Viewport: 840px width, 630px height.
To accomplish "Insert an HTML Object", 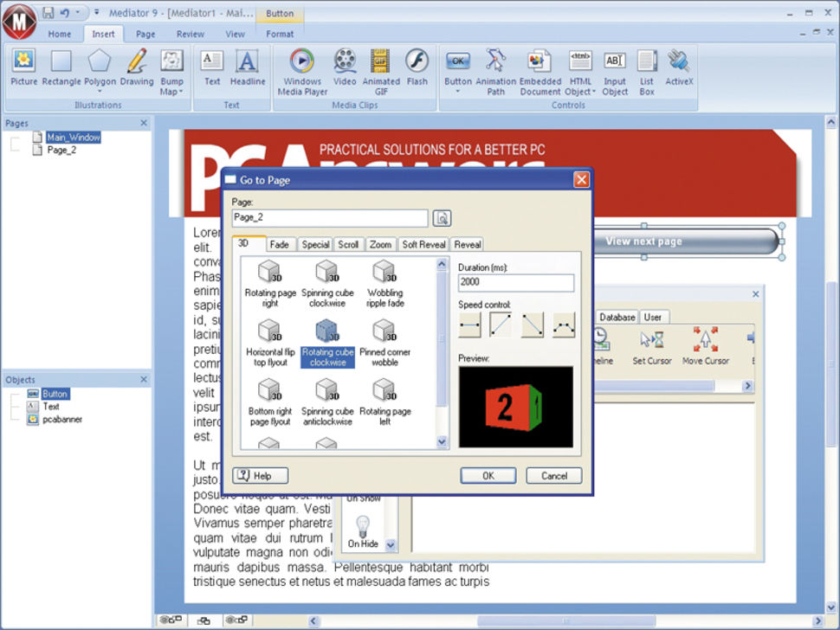I will (x=580, y=72).
